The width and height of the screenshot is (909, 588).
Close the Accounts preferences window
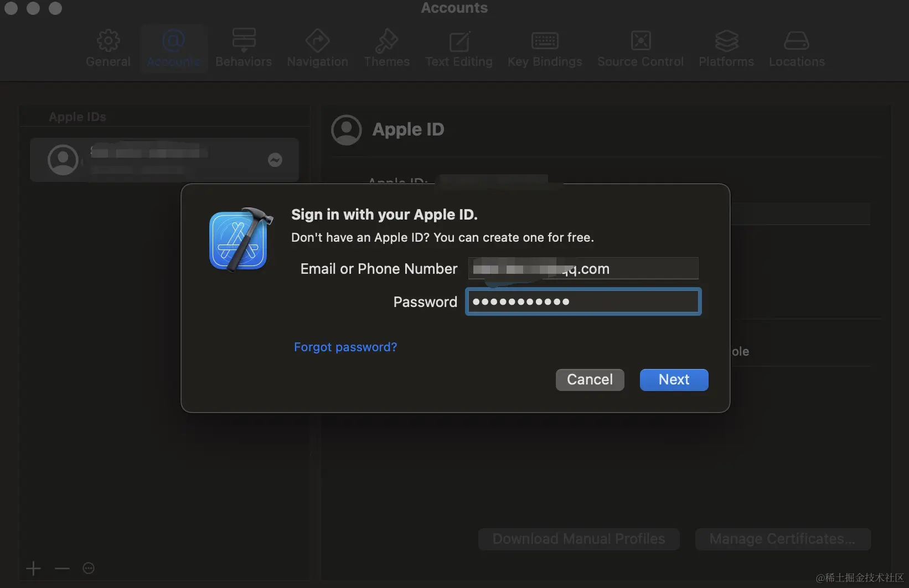(x=11, y=8)
